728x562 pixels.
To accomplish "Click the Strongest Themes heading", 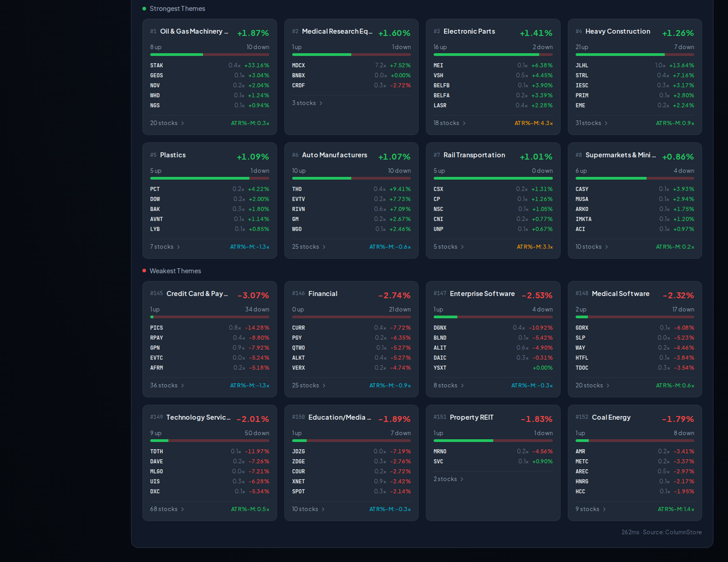I will [177, 9].
